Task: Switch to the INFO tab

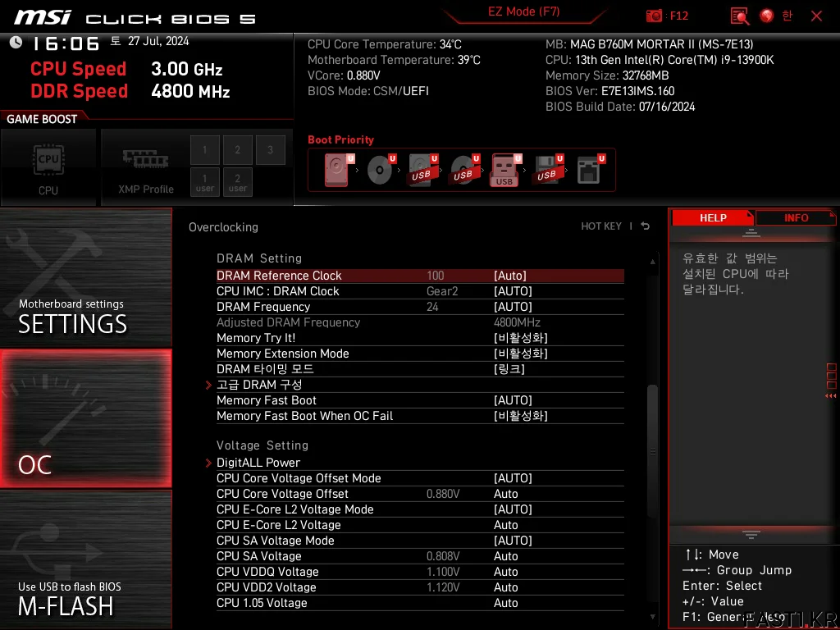Action: coord(796,218)
